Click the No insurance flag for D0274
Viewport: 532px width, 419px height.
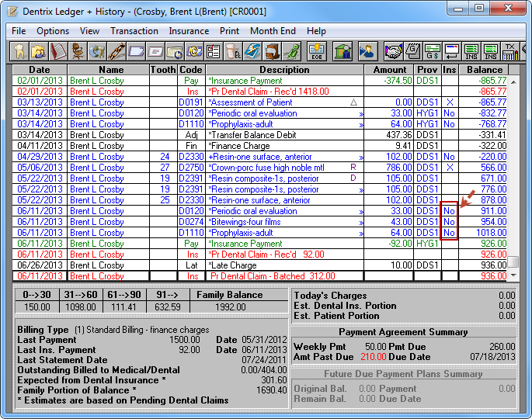click(x=449, y=222)
